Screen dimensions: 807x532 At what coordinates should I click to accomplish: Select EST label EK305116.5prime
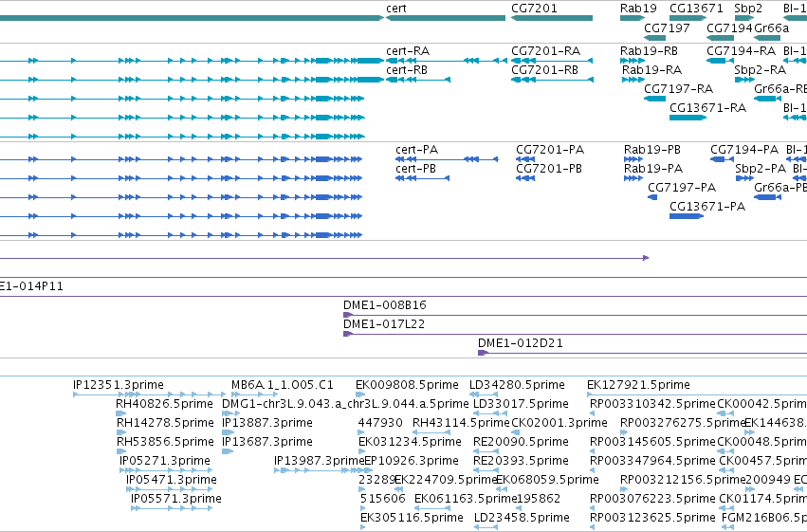pyautogui.click(x=412, y=518)
